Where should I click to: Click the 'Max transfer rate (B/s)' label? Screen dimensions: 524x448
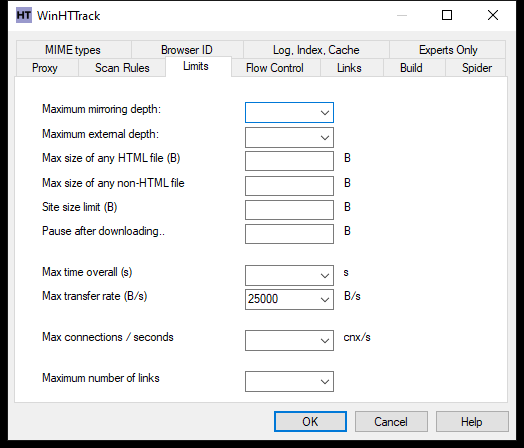(x=95, y=296)
